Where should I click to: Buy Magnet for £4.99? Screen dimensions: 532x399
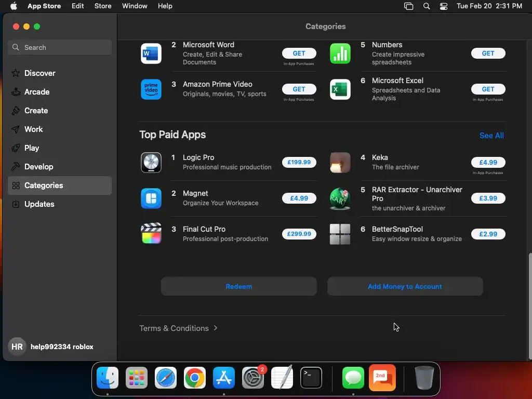pos(299,198)
